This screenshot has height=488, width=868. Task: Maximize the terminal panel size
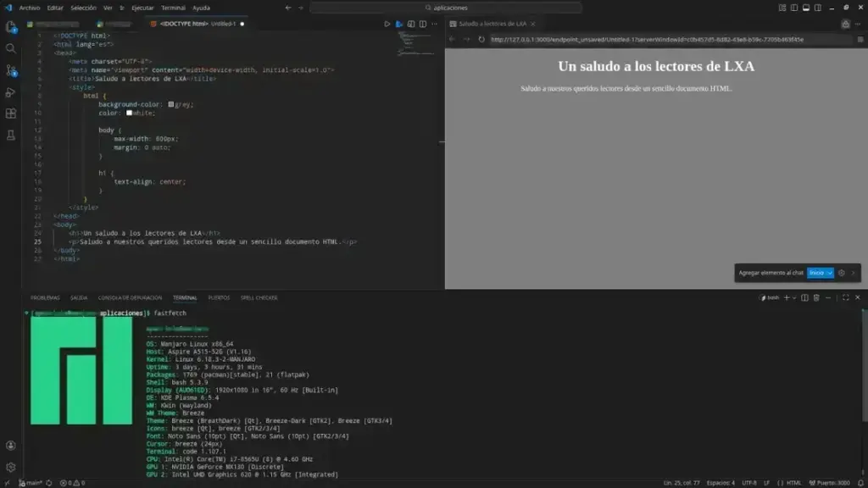[845, 297]
